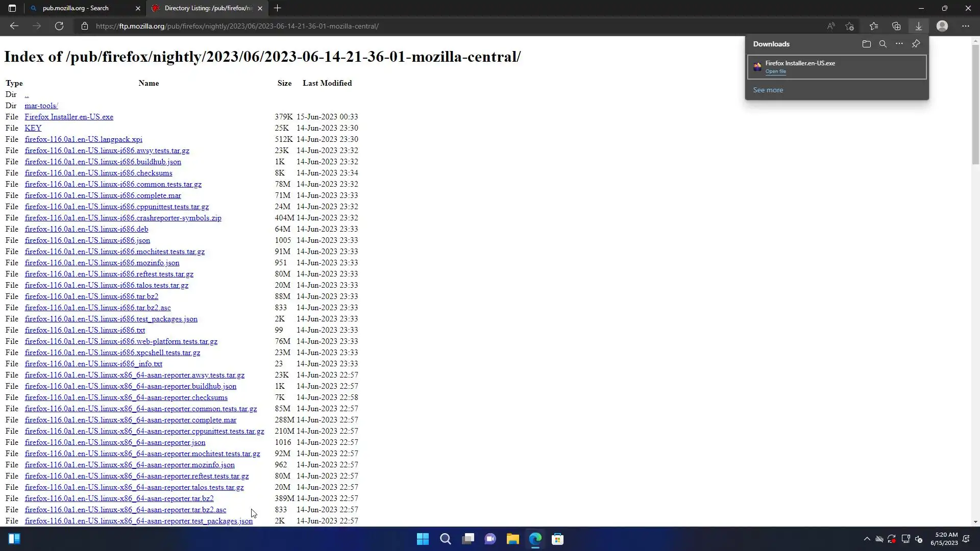The width and height of the screenshot is (980, 551).
Task: Pin the Downloads panel
Action: [x=916, y=44]
